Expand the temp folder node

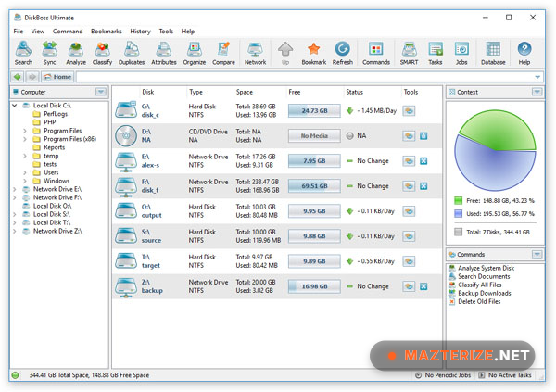coord(24,156)
